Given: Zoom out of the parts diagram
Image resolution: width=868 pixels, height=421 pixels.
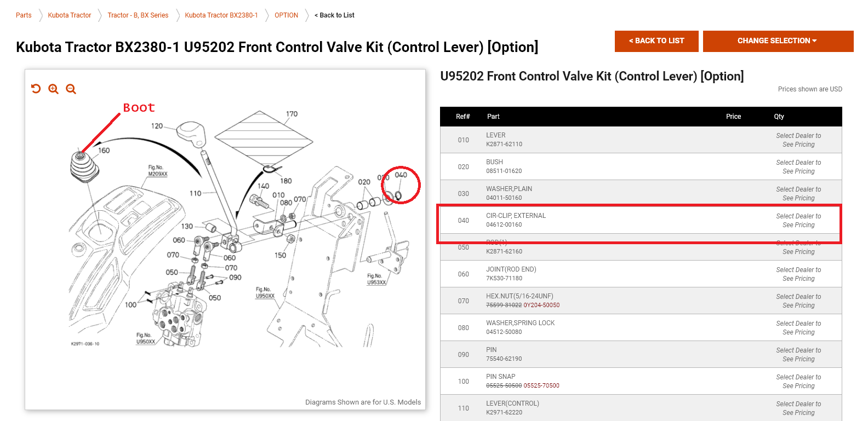Looking at the screenshot, I should point(71,89).
